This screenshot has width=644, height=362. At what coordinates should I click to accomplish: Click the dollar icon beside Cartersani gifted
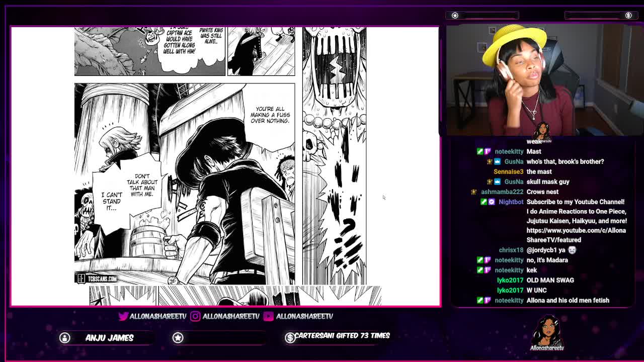pos(290,338)
